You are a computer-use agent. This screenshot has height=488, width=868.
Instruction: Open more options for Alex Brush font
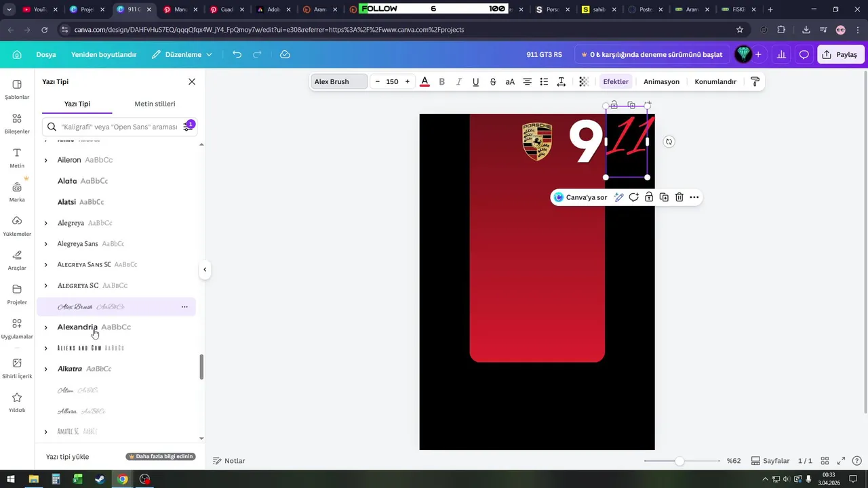(184, 307)
